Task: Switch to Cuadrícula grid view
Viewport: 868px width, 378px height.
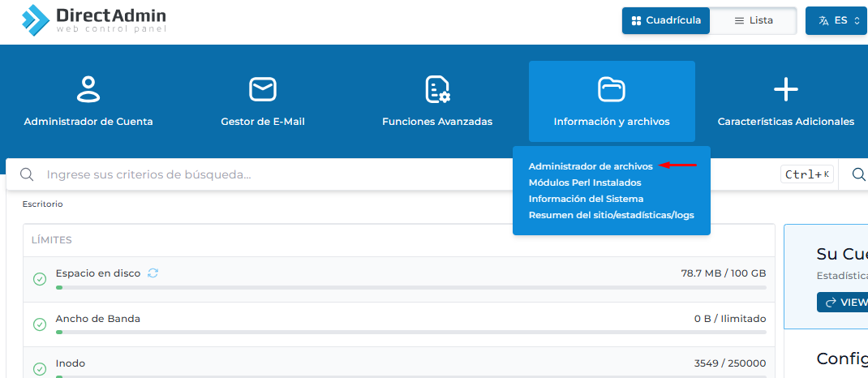Action: [x=666, y=20]
